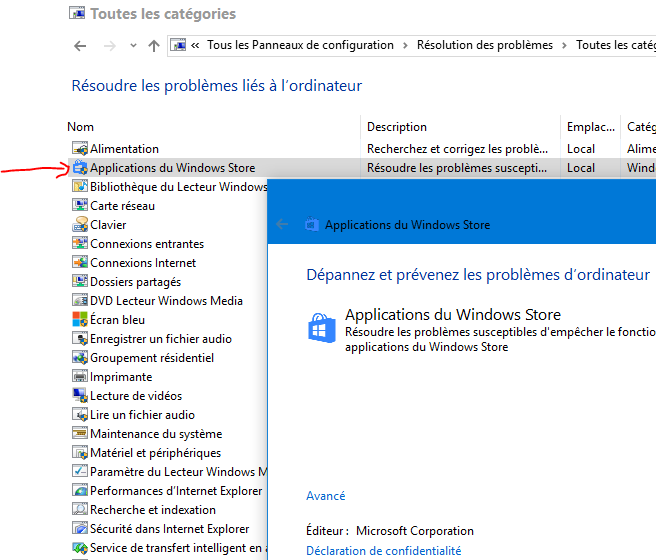Click the large Windows Store bag icon
Screen dimensions: 656x560
tap(322, 328)
